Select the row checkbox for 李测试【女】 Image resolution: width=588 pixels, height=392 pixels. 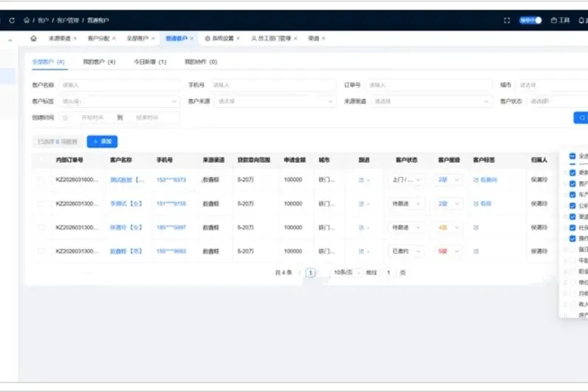41,203
